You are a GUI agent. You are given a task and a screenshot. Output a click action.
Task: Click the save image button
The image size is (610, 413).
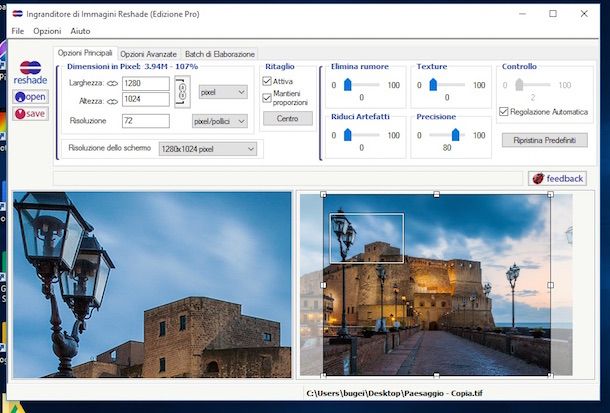coord(30,113)
